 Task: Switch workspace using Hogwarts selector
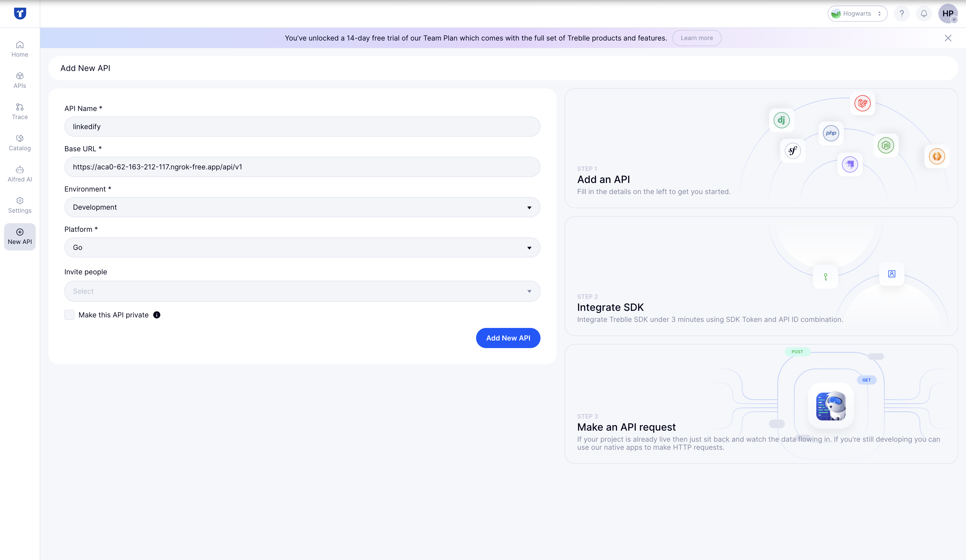[857, 14]
